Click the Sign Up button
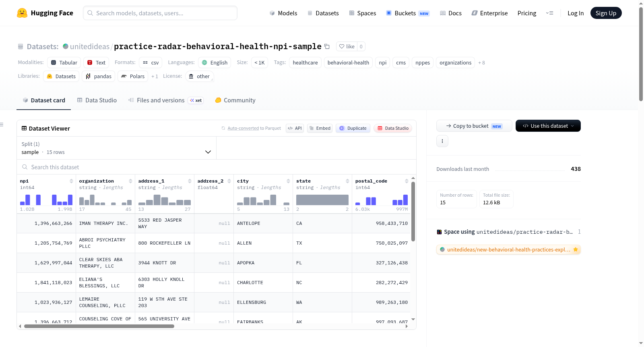644x347 pixels. tap(606, 13)
